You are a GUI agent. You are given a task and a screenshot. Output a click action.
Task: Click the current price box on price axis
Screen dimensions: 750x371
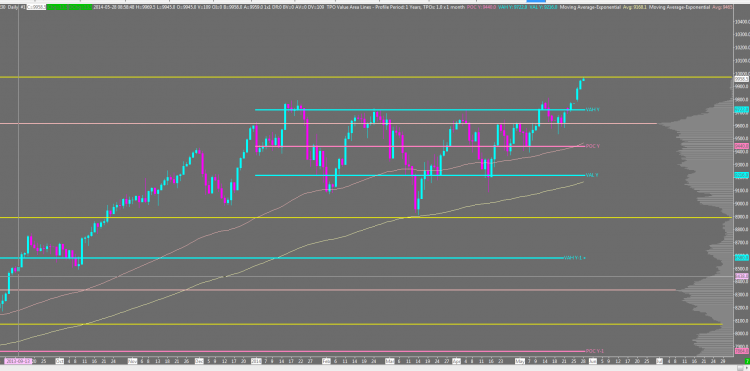[x=741, y=78]
